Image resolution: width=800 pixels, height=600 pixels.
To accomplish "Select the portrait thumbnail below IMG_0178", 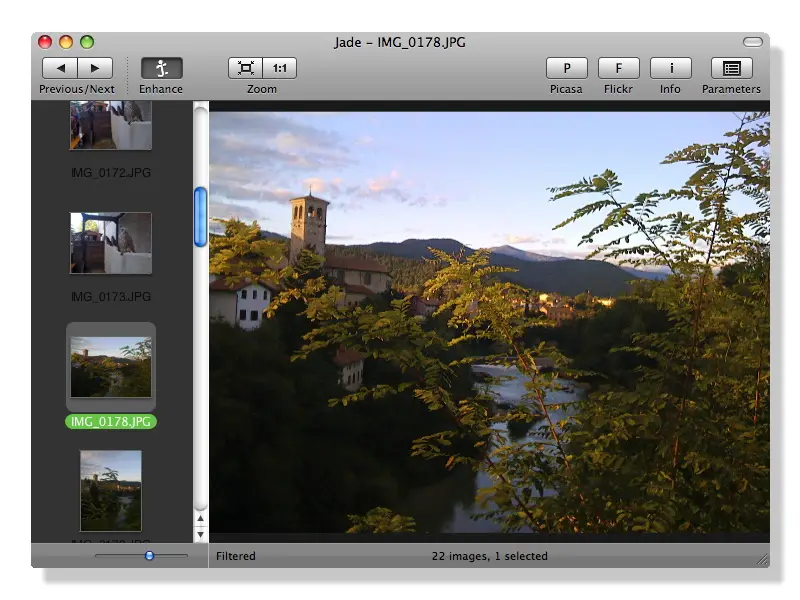I will pyautogui.click(x=111, y=490).
